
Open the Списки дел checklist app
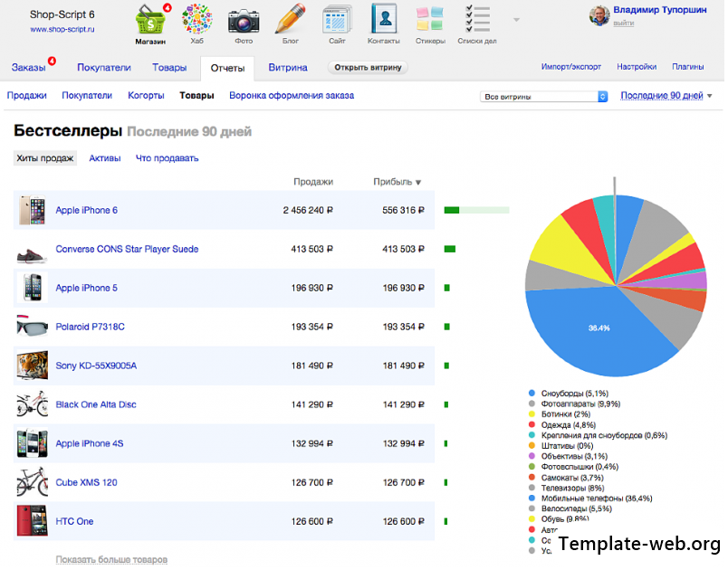tap(477, 24)
